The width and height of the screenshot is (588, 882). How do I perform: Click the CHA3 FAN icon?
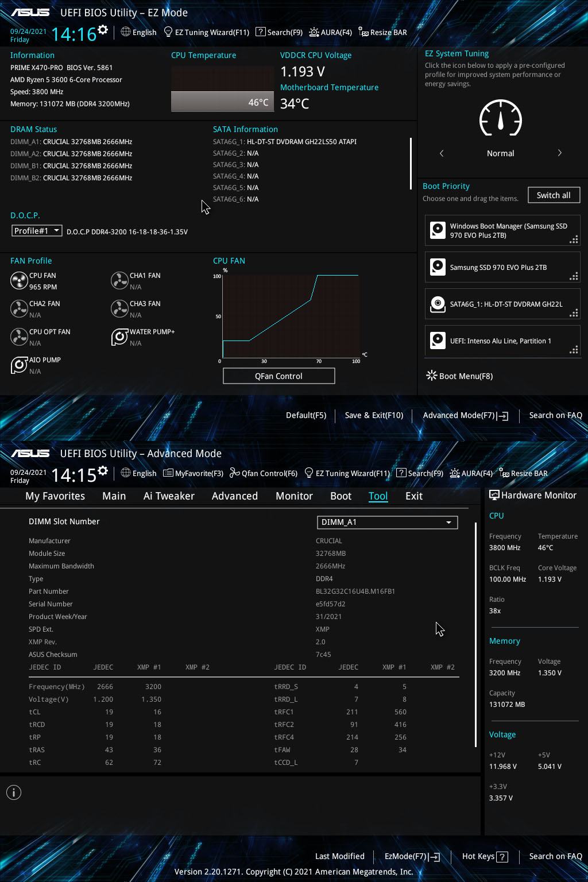119,309
